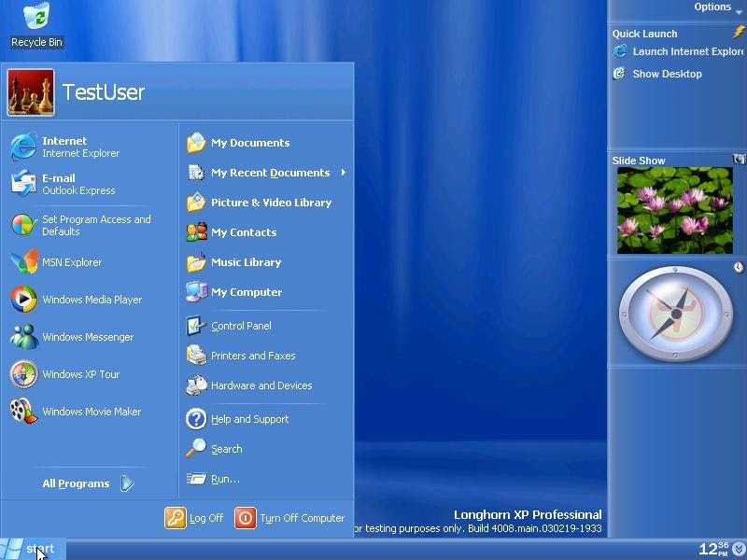Click the My Documents folder icon

[x=196, y=143]
